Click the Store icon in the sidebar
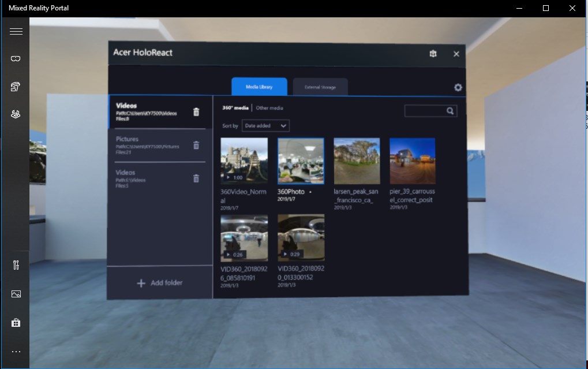Viewport: 588px width, 369px height. pos(16,322)
